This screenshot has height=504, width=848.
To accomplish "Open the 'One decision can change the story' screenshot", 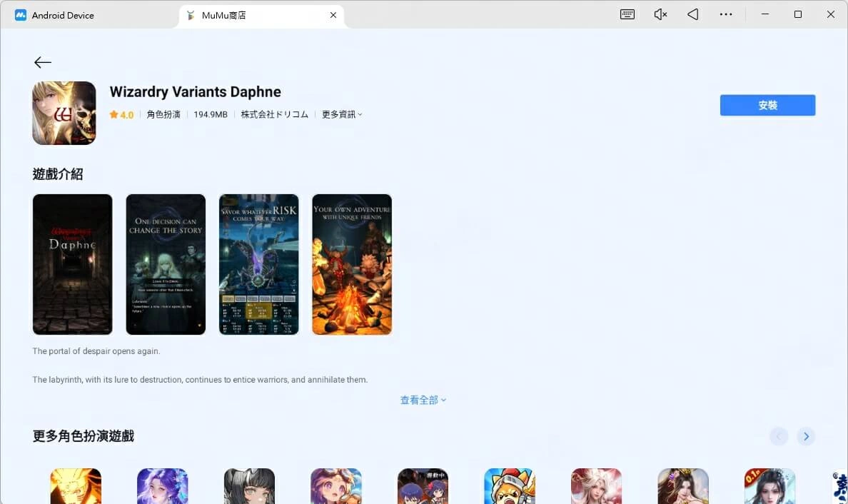I will (x=166, y=264).
